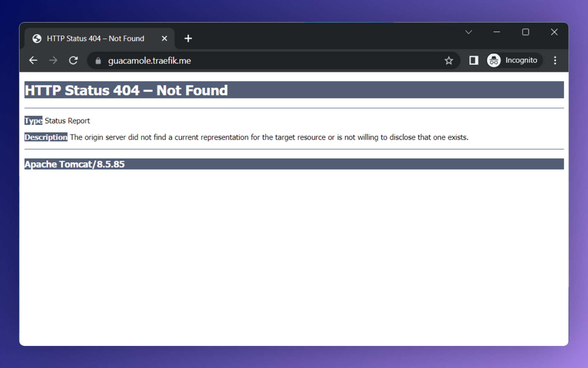The width and height of the screenshot is (588, 368).
Task: Click the globe favicon on the tab
Action: pos(37,39)
